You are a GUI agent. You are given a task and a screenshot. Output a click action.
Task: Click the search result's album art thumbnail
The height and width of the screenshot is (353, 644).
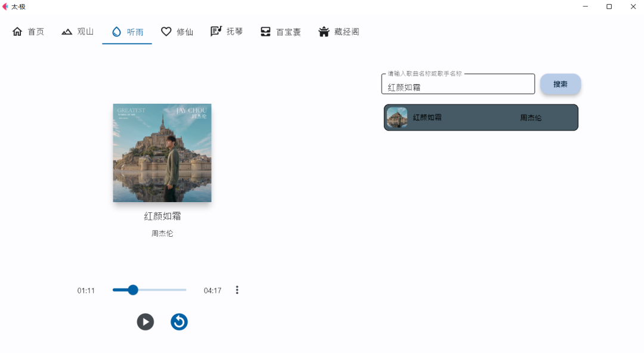pyautogui.click(x=397, y=117)
